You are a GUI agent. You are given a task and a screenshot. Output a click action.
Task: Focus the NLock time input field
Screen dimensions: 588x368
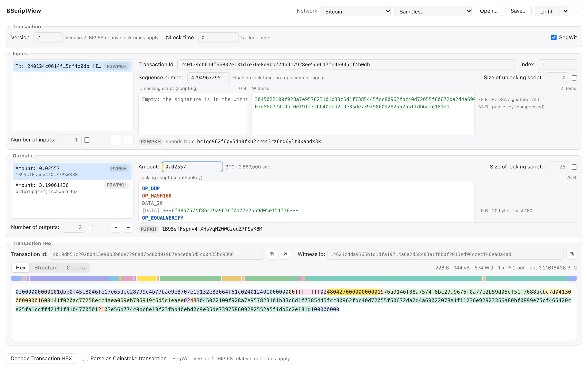[x=218, y=37]
